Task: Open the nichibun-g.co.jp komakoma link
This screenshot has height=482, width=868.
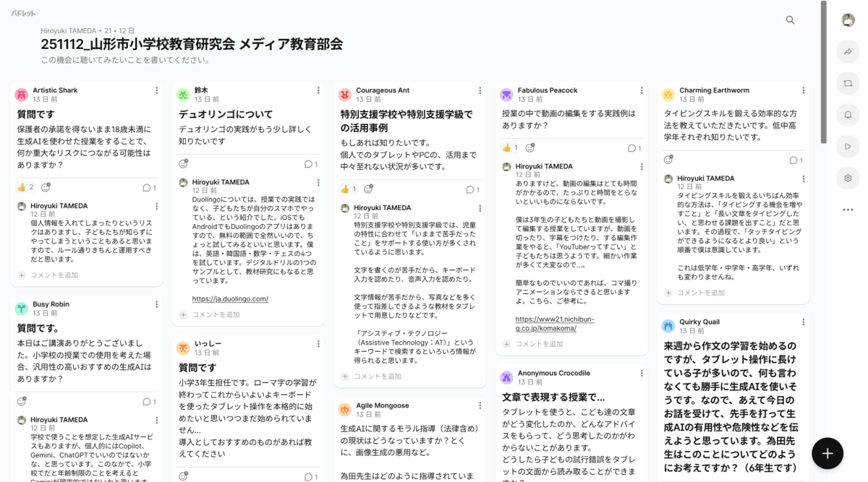Action: tap(555, 323)
